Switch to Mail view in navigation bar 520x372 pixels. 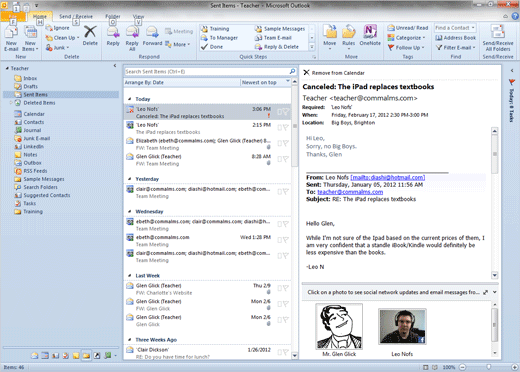click(x=35, y=356)
